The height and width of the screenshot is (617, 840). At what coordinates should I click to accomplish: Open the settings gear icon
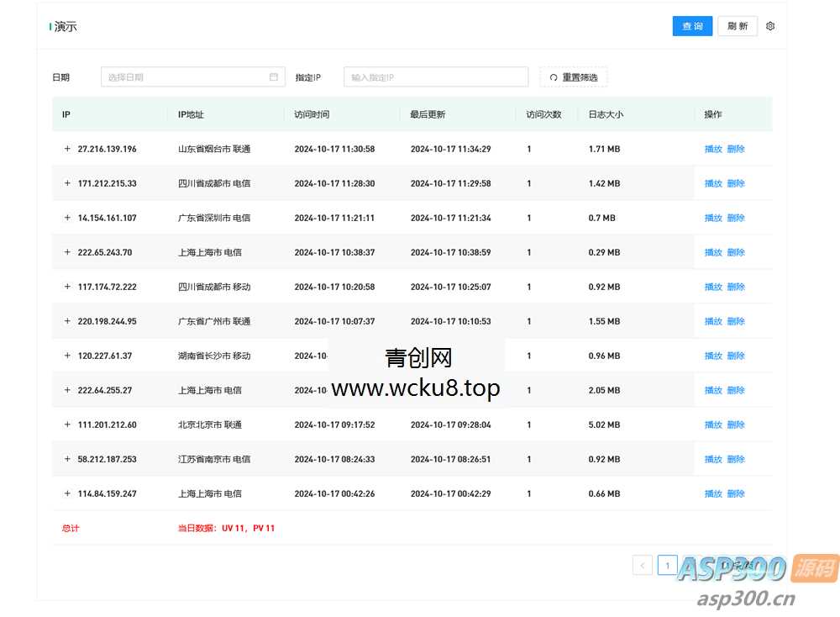(x=770, y=26)
